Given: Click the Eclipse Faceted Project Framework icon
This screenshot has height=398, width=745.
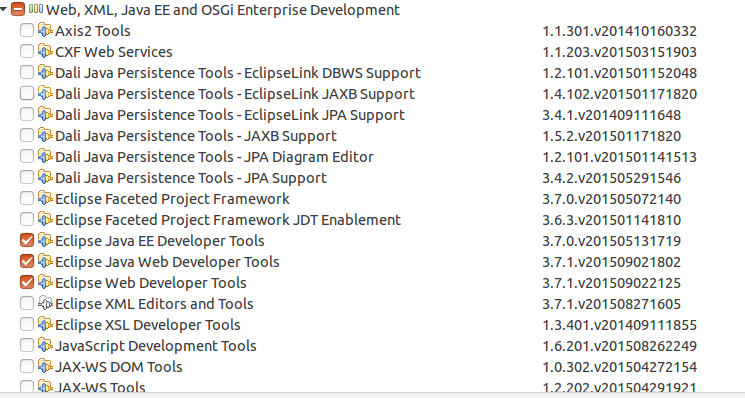Looking at the screenshot, I should click(x=45, y=198).
